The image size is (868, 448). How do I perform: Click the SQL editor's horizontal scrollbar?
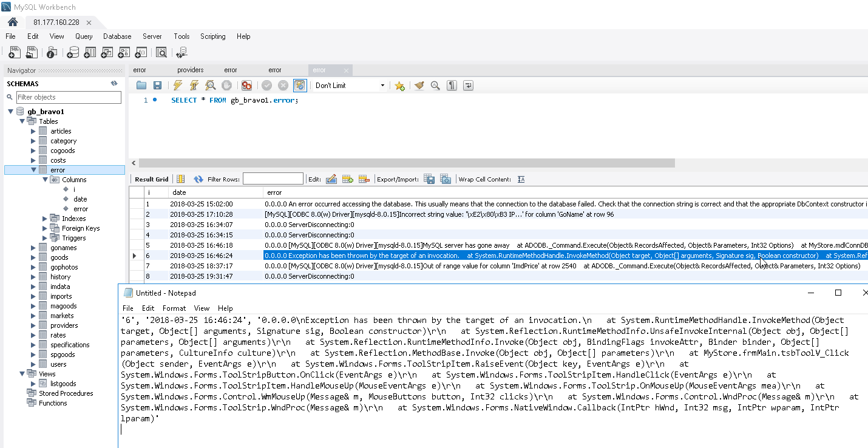click(407, 163)
